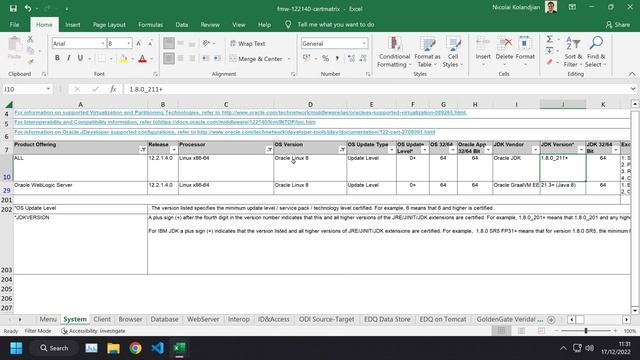Collapse the ribbon with the chevron

click(x=632, y=74)
